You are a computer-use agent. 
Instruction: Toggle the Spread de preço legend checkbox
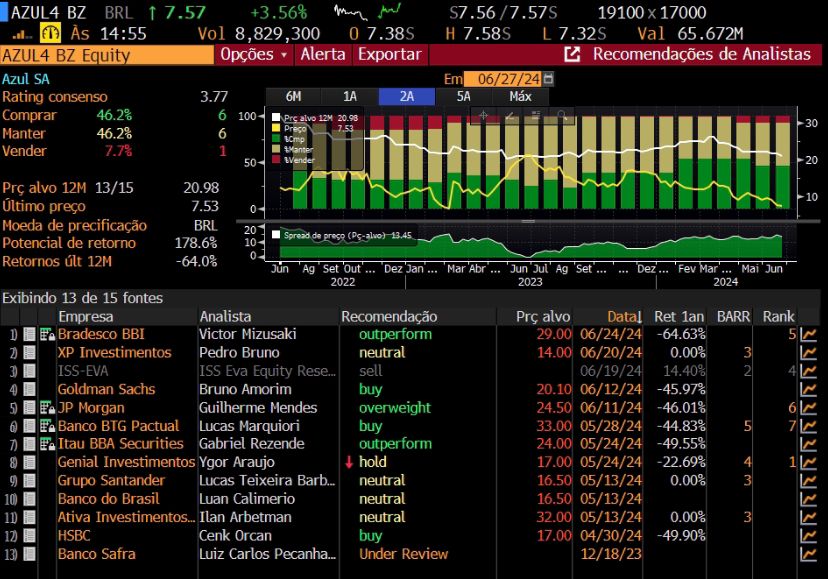click(277, 236)
